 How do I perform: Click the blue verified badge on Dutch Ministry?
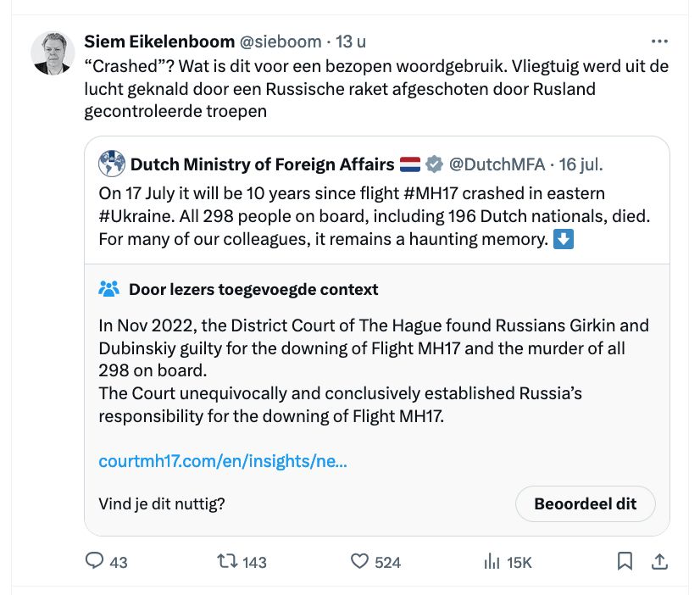pos(434,163)
